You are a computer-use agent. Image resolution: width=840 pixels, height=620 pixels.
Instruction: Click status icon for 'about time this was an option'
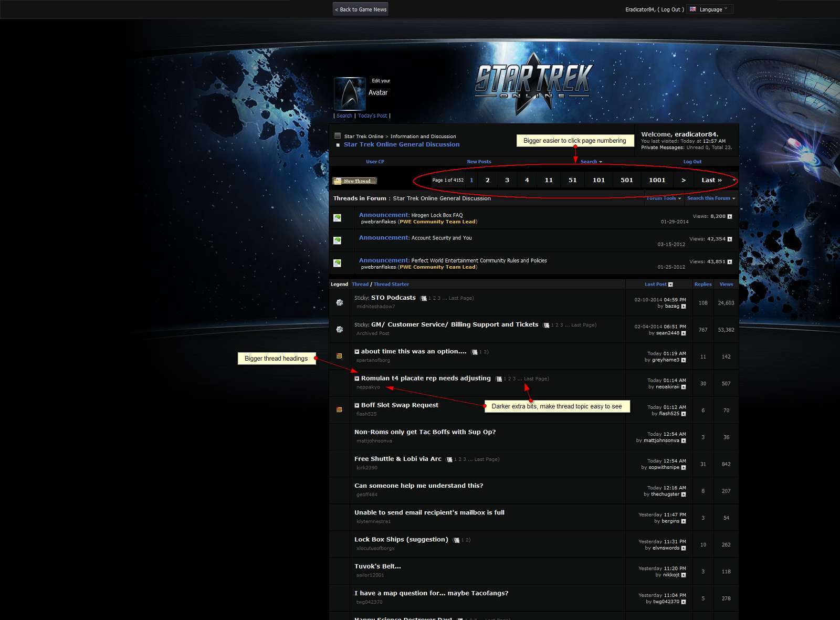click(339, 356)
